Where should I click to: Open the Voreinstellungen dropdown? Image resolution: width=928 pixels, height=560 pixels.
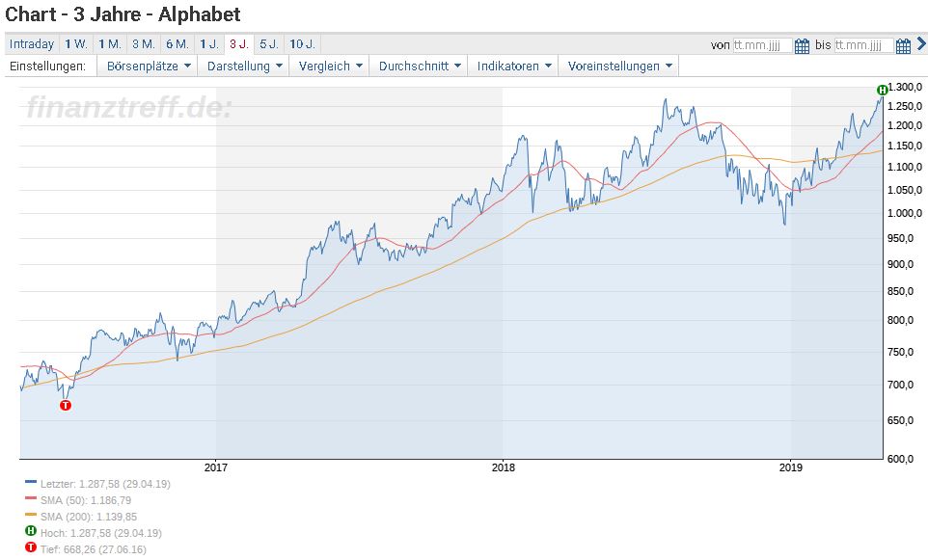click(619, 67)
